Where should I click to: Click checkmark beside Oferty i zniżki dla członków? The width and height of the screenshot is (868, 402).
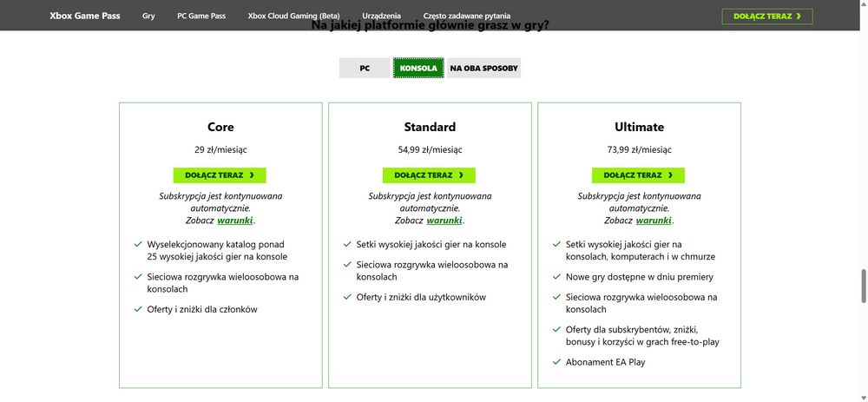pyautogui.click(x=138, y=309)
